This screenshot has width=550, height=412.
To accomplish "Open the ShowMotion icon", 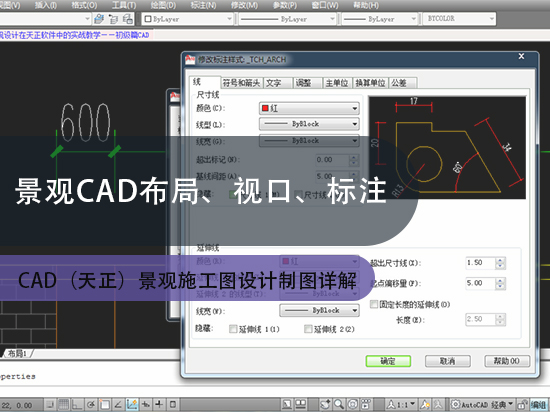I will tap(366, 404).
